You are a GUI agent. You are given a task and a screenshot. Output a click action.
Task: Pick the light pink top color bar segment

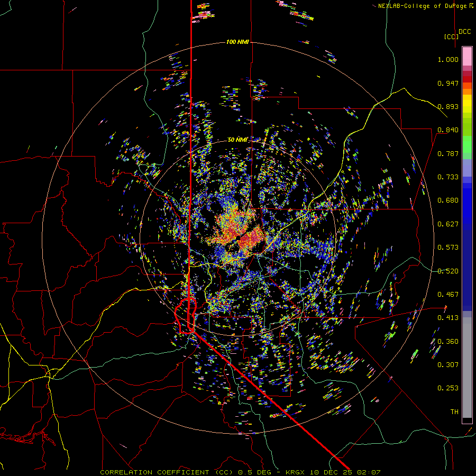(467, 56)
